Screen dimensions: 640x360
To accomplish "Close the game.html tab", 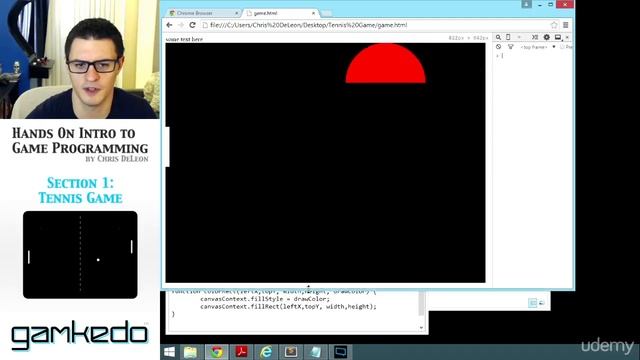I will (313, 13).
